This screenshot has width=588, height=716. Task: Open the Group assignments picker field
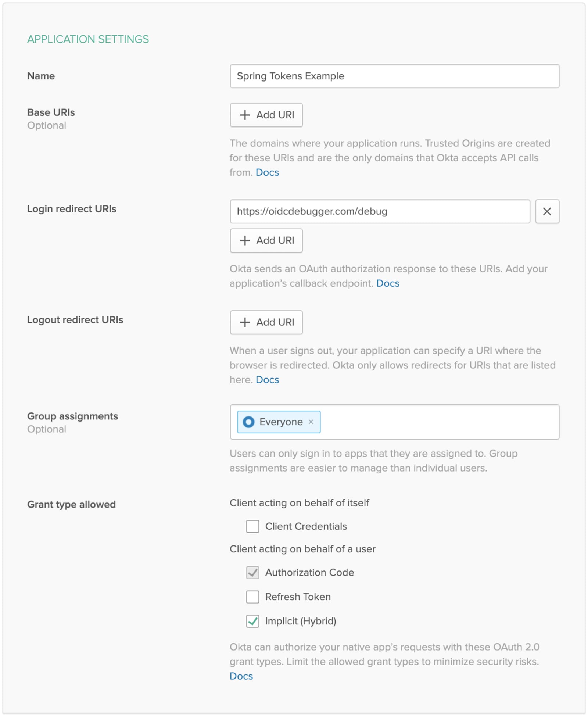(441, 422)
